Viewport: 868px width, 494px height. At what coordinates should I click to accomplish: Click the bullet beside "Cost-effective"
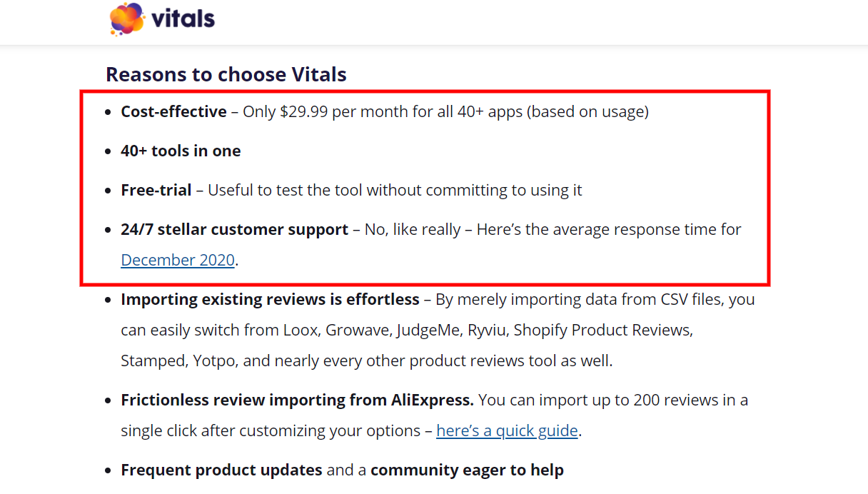point(107,112)
